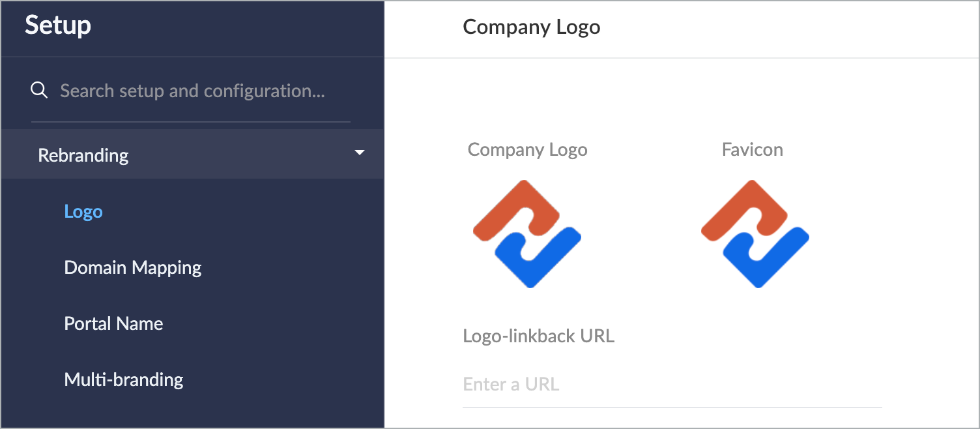Open the Domain Mapping settings
Image resolution: width=980 pixels, height=429 pixels.
[133, 267]
